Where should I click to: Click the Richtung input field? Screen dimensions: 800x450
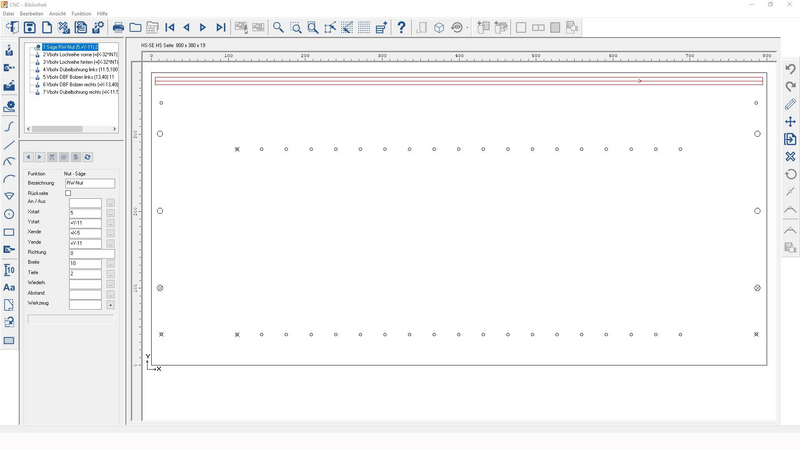coord(92,253)
